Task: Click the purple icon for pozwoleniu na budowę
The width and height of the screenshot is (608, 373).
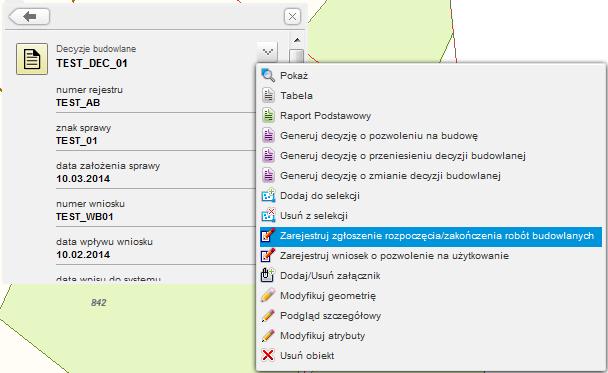Action: (x=268, y=136)
